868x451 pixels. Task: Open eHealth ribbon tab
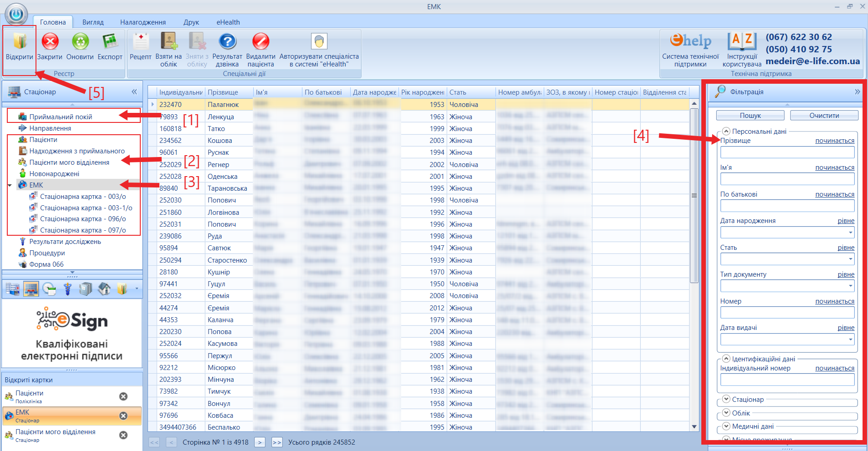(x=228, y=22)
